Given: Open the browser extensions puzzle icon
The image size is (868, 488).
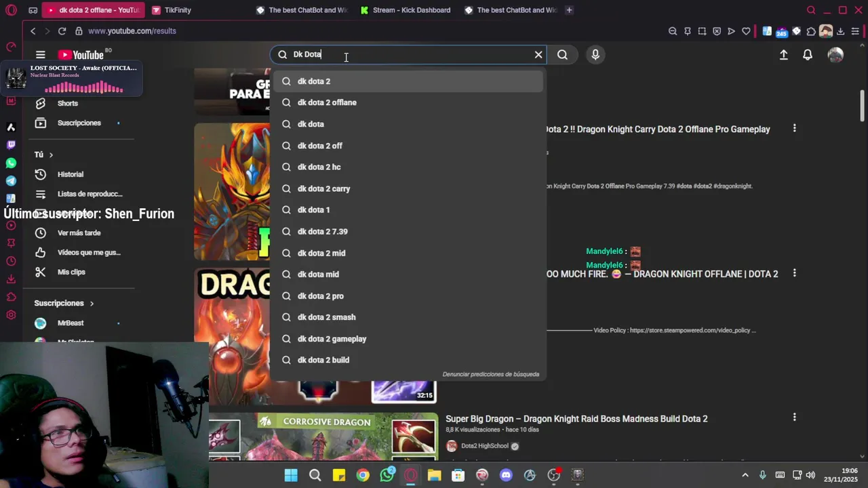Looking at the screenshot, I should click(x=811, y=31).
